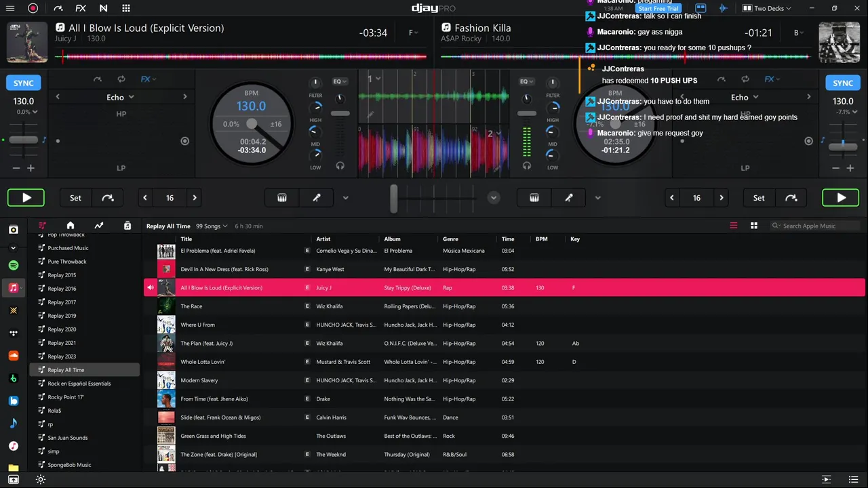
Task: Click Start Free Trial
Action: tap(658, 9)
